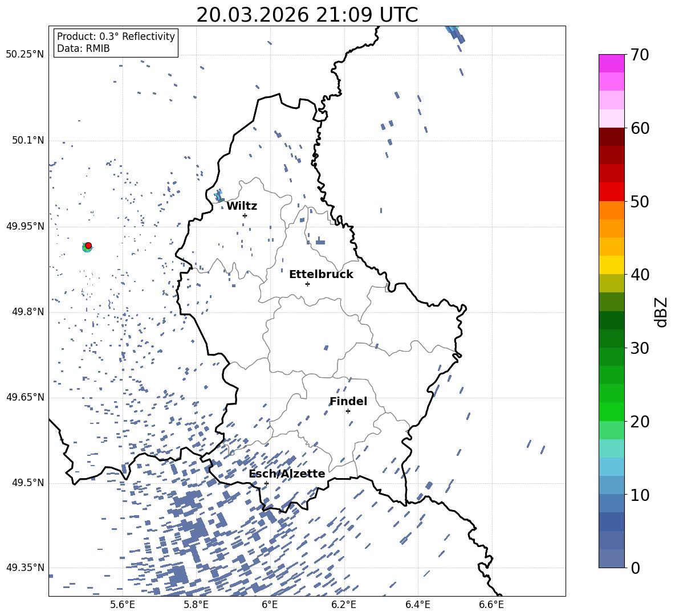Click the Ettelbruck cross marker
The height and width of the screenshot is (616, 675).
307,284
